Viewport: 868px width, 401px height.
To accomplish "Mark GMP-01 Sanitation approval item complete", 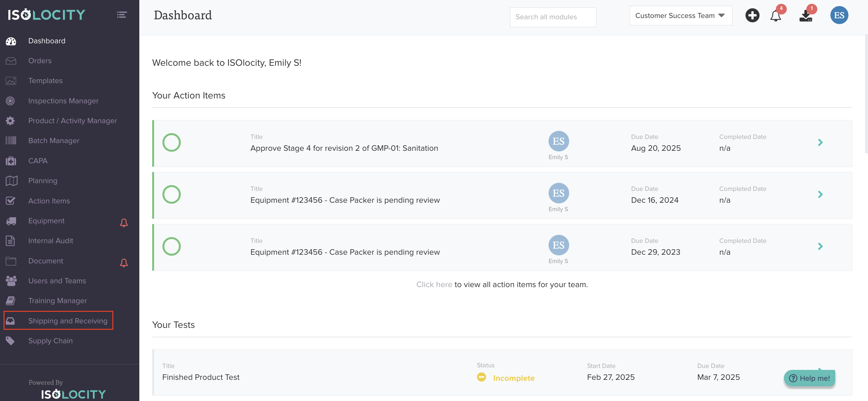I will click(x=171, y=143).
